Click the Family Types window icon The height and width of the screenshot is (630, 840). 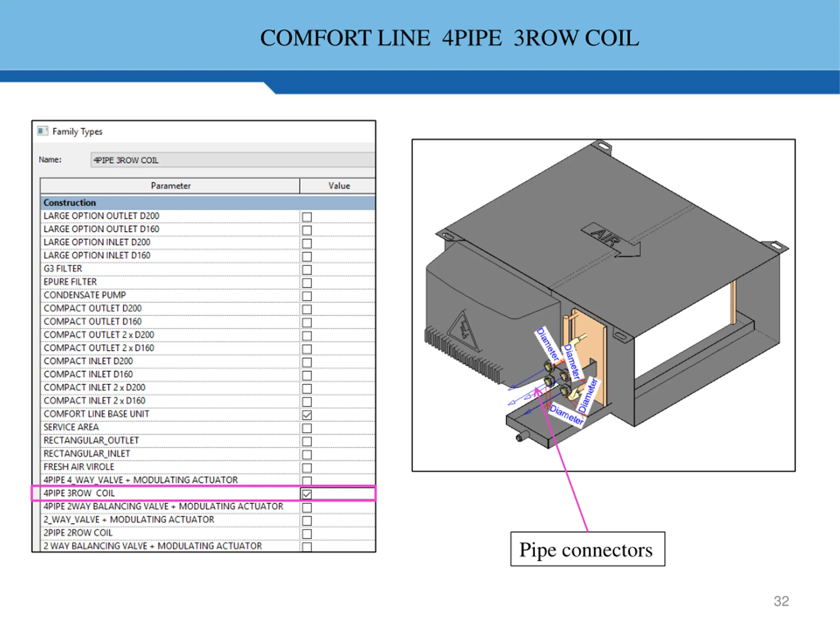coord(43,131)
